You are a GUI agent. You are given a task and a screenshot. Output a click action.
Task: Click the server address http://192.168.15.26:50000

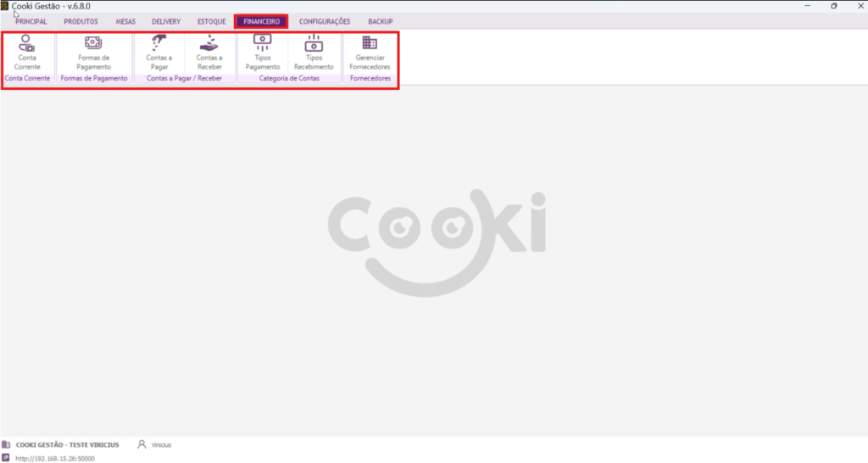point(55,458)
